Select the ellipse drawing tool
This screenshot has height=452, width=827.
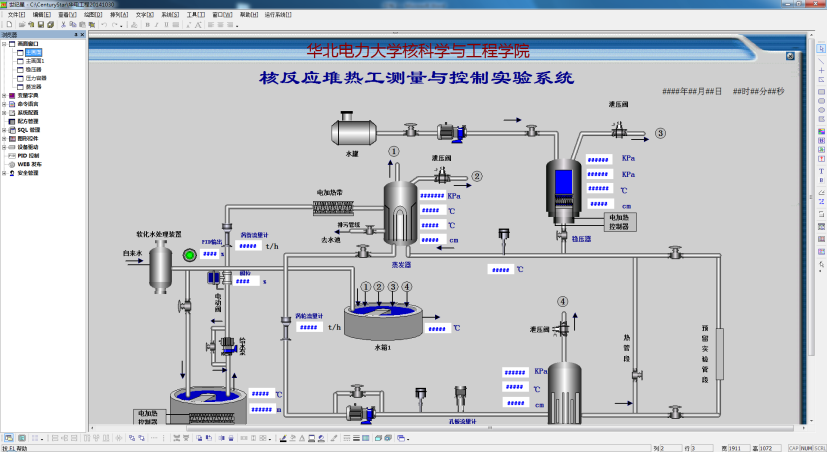pos(821,110)
